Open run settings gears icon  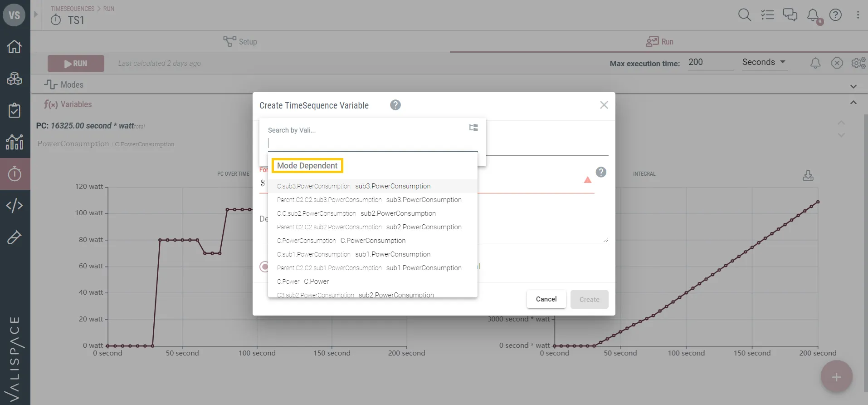(858, 63)
